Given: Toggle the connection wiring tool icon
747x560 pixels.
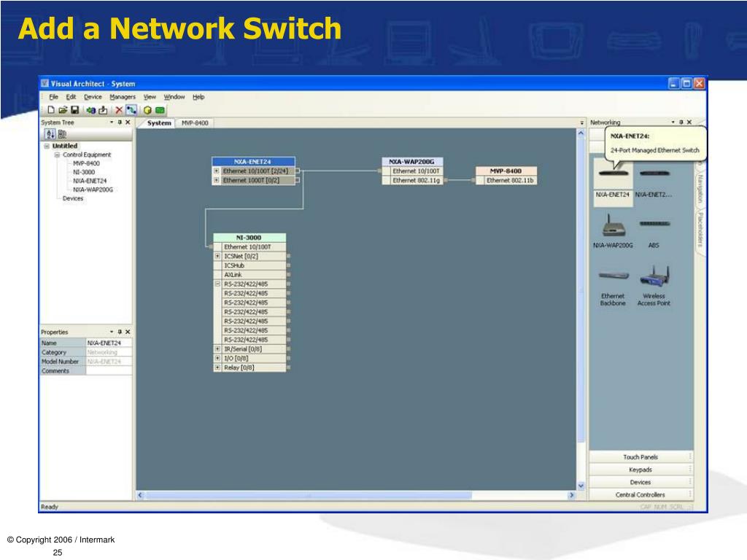Looking at the screenshot, I should tap(131, 110).
